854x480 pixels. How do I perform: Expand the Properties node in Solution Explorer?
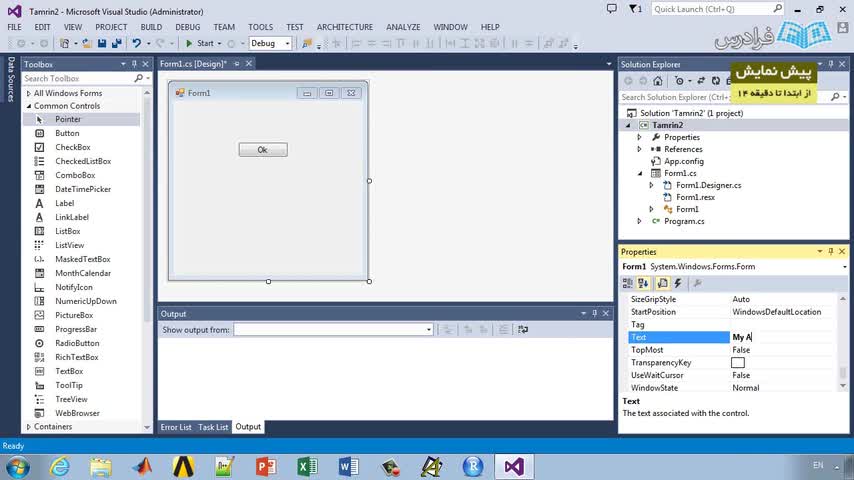pyautogui.click(x=639, y=137)
